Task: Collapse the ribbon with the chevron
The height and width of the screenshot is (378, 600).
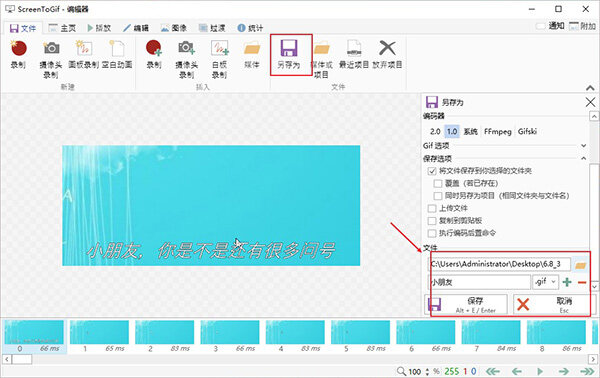Action: (590, 88)
